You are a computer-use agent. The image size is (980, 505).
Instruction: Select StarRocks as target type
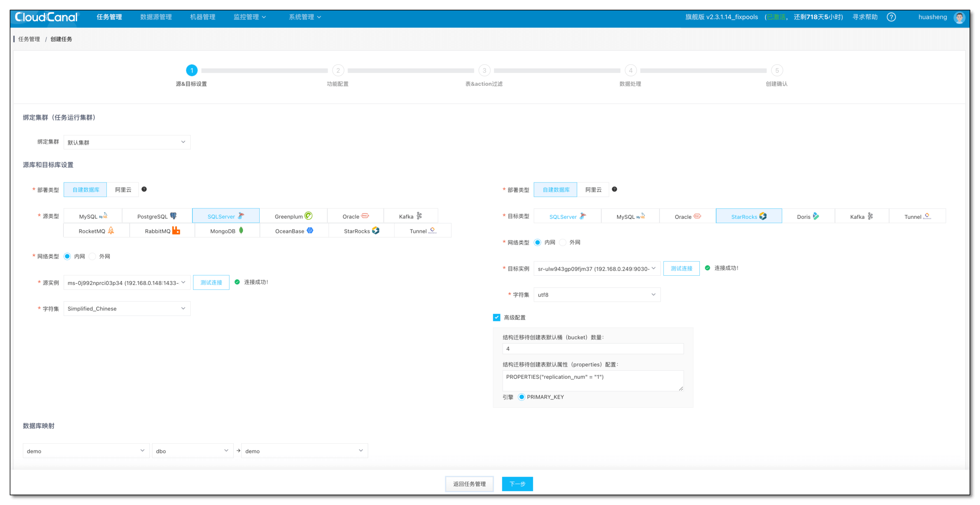(749, 216)
